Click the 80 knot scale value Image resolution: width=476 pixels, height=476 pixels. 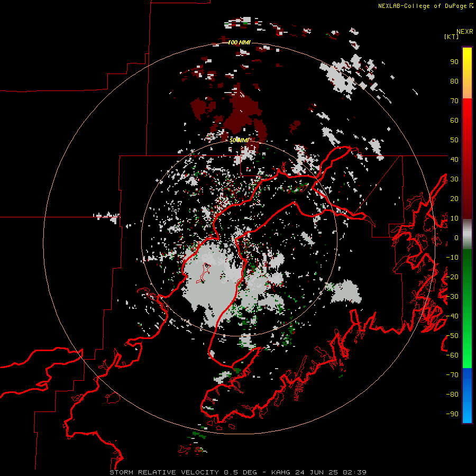click(x=454, y=81)
